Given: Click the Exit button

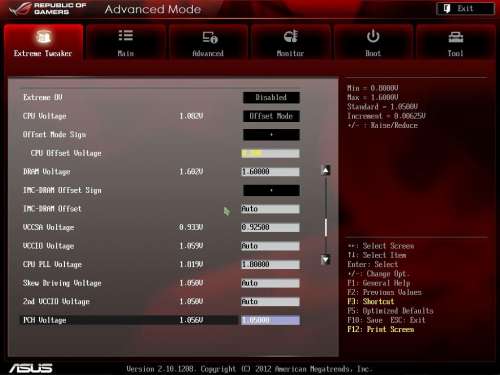Looking at the screenshot, I should (465, 9).
